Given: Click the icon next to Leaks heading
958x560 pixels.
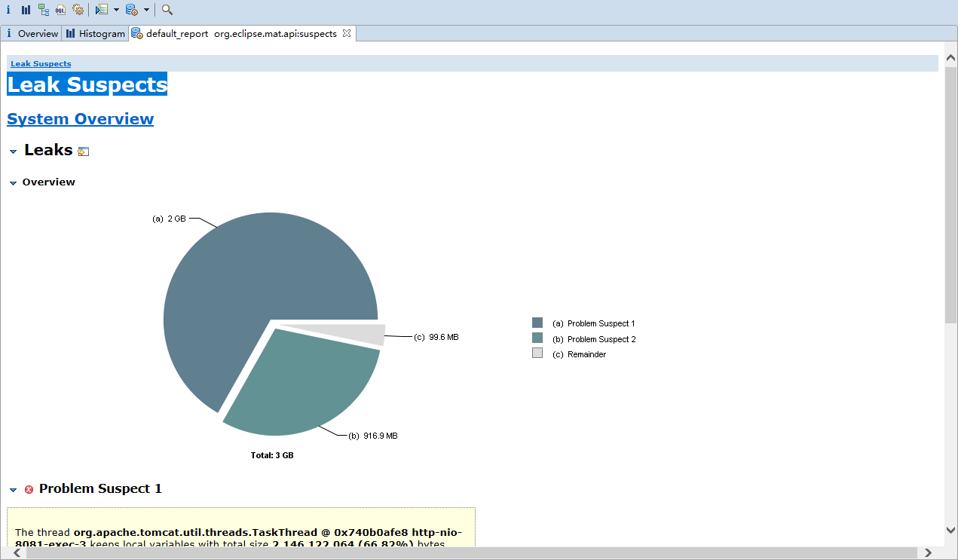Looking at the screenshot, I should [x=84, y=151].
